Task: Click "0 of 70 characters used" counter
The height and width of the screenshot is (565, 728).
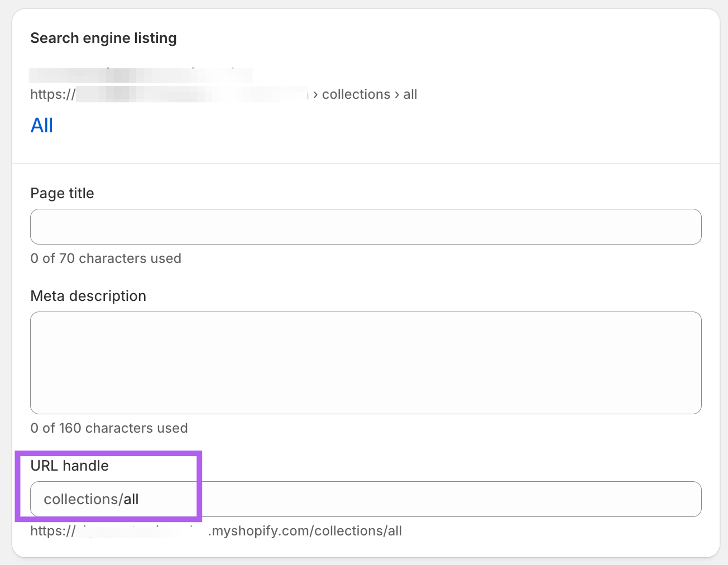Action: [106, 258]
